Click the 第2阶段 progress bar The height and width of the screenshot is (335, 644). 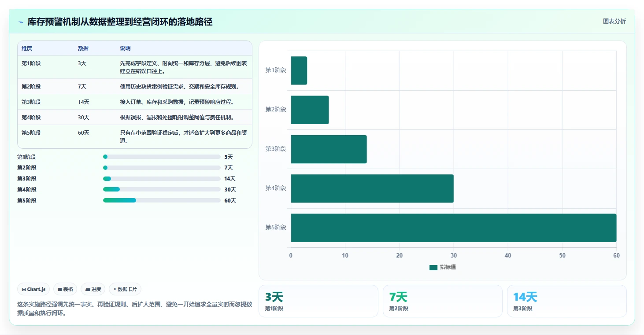[x=162, y=168]
